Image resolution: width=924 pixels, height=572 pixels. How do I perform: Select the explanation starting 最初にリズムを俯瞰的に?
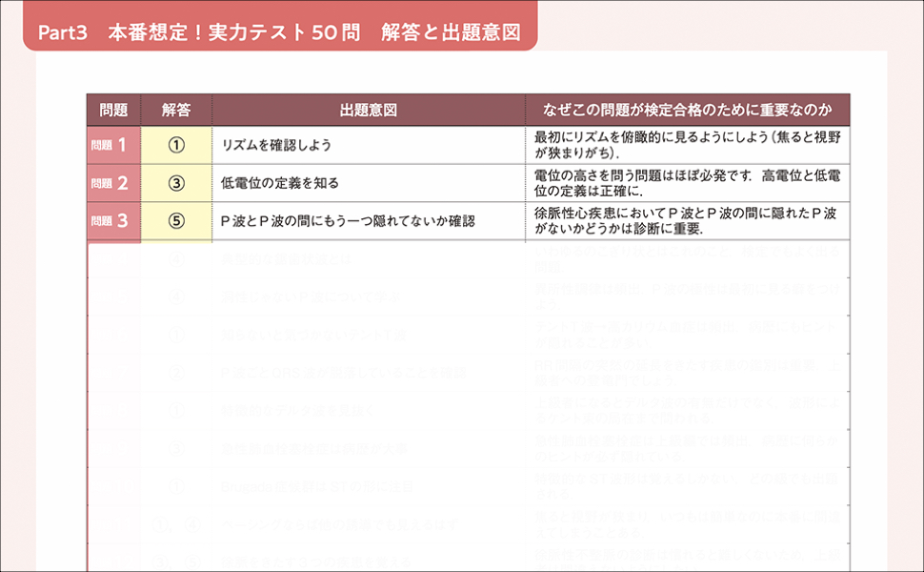pos(687,145)
